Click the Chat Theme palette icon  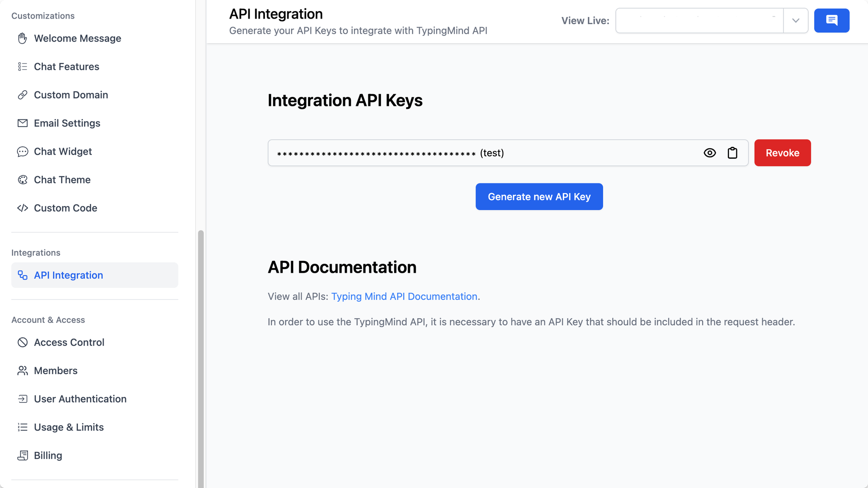coord(22,180)
